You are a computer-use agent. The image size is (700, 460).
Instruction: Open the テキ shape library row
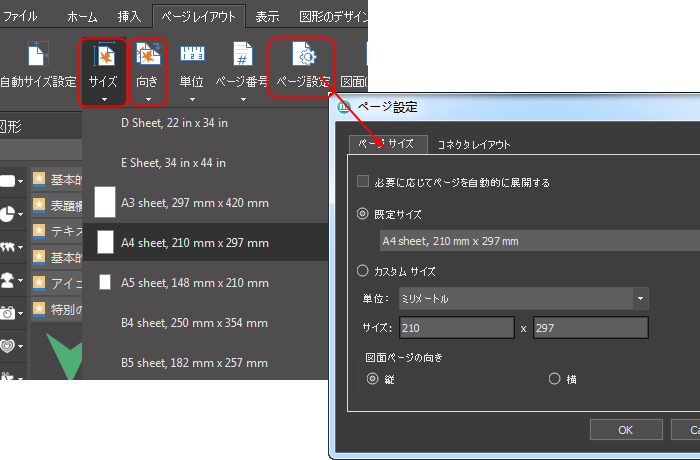57,231
